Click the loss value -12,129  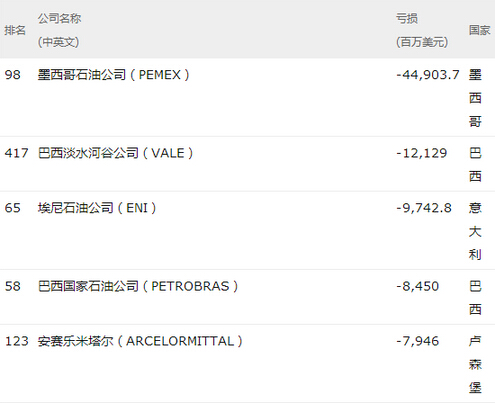click(x=422, y=153)
